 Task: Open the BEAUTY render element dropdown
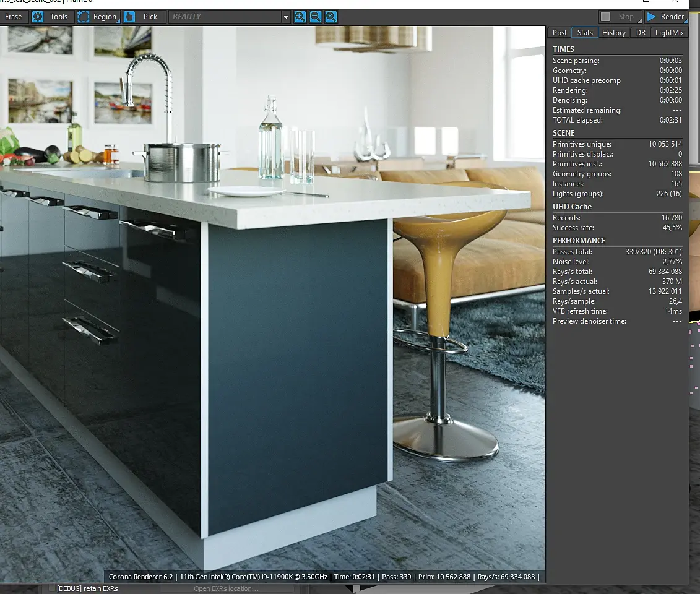point(230,17)
